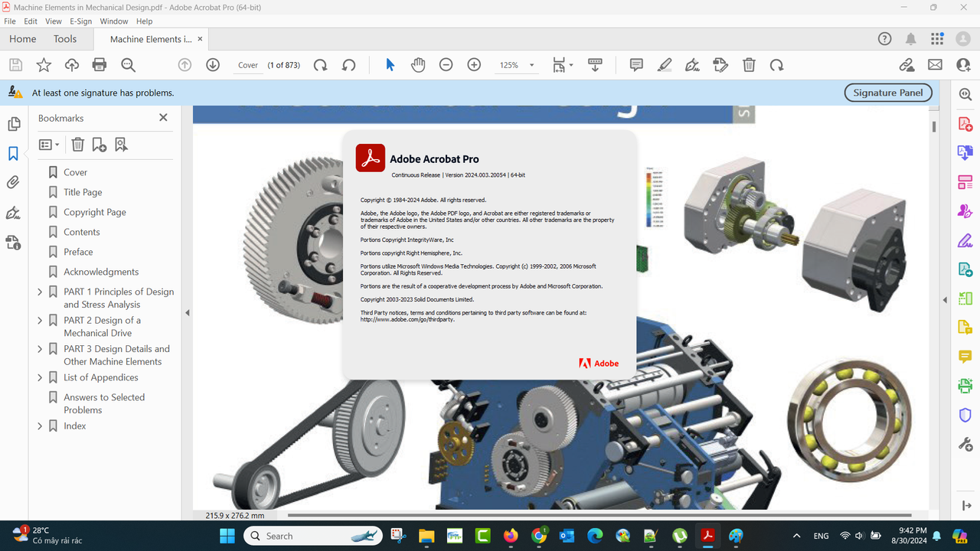Go to the previous page arrow
Viewport: 980px width, 551px height.
[x=185, y=65]
